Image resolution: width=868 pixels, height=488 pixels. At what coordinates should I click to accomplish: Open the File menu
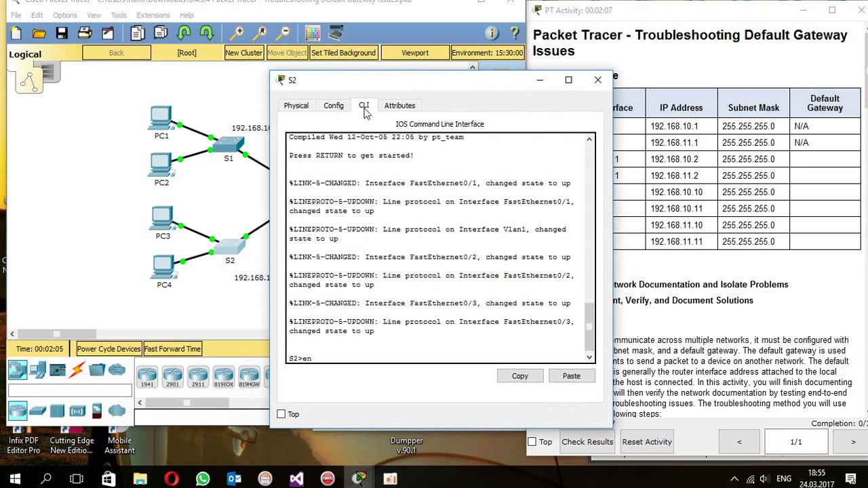pos(16,15)
